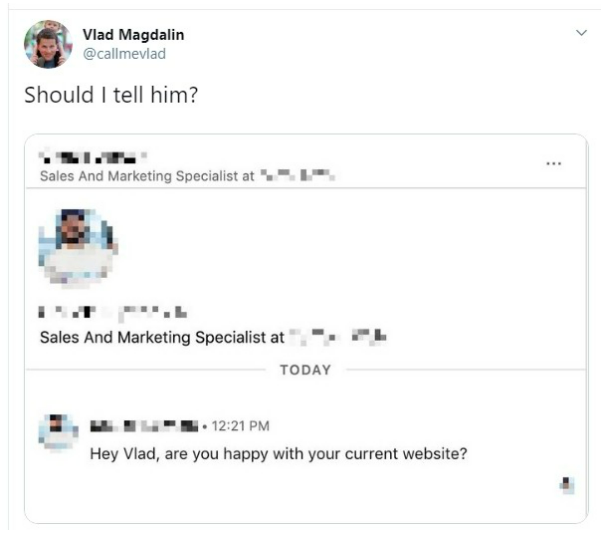Viewport: 603px width, 537px height.
Task: Click the blurred company name after bold title
Action: (x=338, y=337)
